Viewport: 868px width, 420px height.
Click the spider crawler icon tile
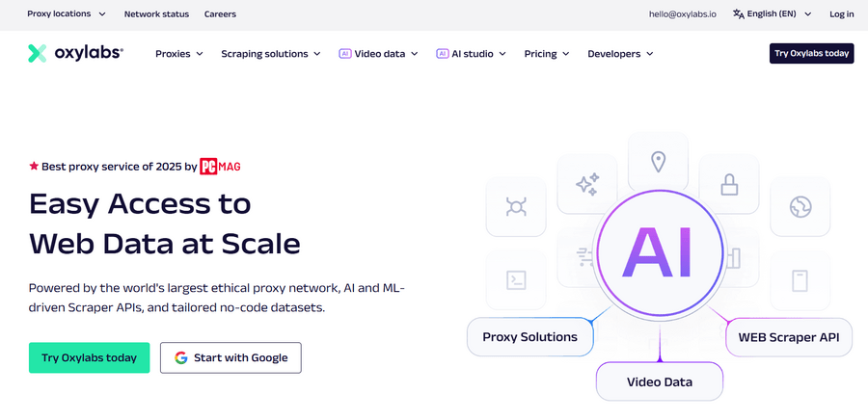pyautogui.click(x=516, y=206)
